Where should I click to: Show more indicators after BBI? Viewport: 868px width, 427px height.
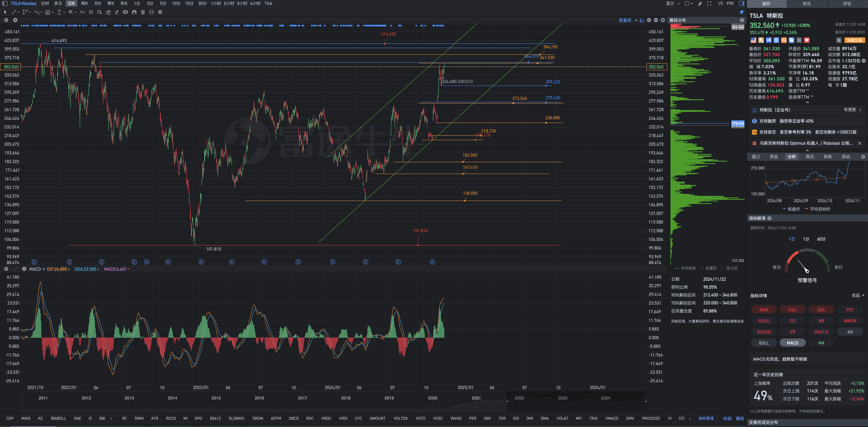[x=111, y=419]
